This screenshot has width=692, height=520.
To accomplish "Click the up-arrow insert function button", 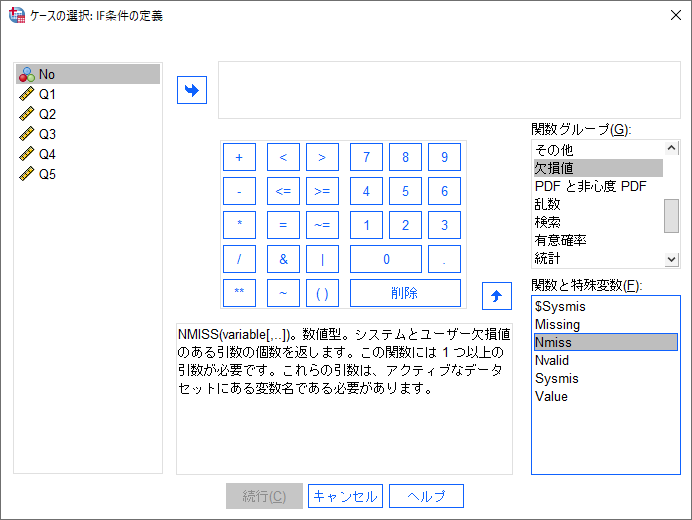I will click(x=496, y=296).
